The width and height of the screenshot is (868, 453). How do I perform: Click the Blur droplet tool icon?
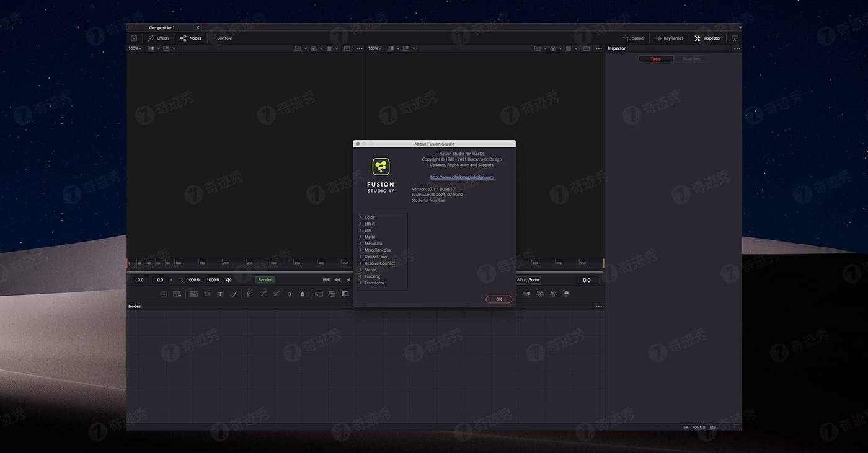303,294
